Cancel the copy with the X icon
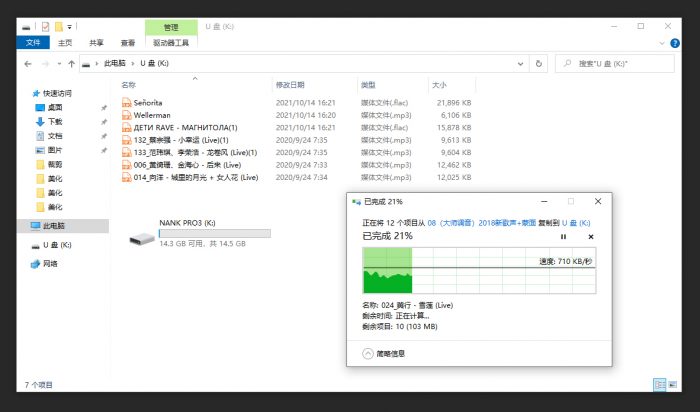Image resolution: width=700 pixels, height=412 pixels. pyautogui.click(x=590, y=237)
